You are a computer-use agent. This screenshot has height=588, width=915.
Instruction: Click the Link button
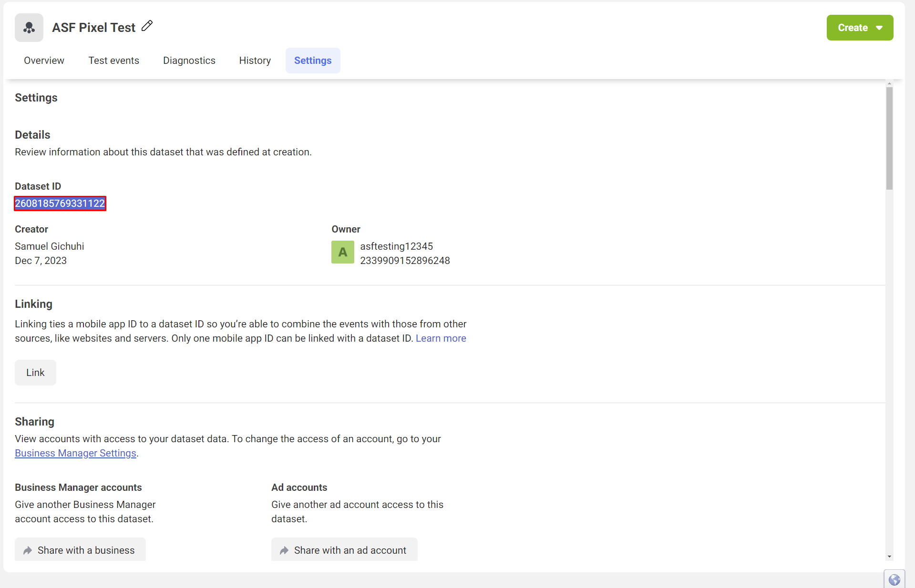35,373
